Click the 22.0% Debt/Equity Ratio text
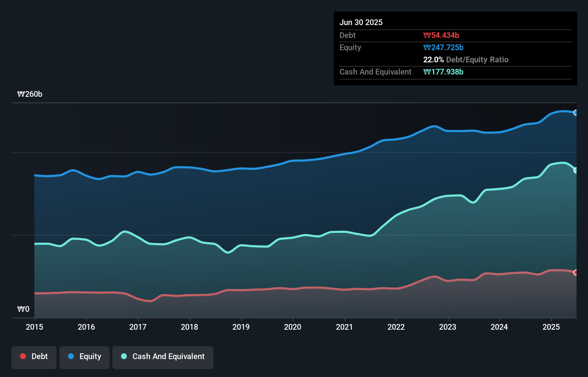588x377 pixels. pos(466,59)
